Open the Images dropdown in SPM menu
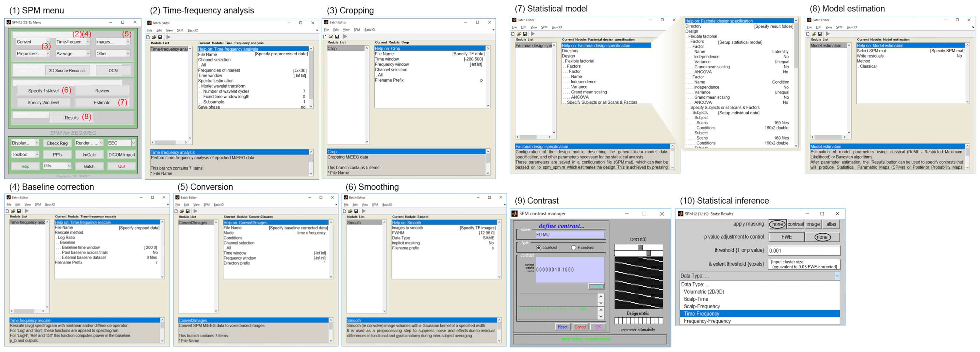Screen dimensions: 980x352 113,42
